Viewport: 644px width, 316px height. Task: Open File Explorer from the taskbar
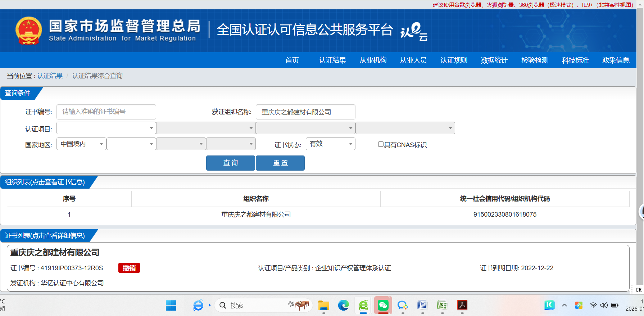323,306
